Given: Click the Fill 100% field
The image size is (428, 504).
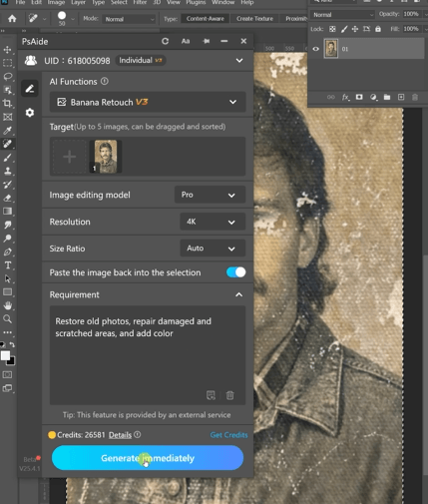Looking at the screenshot, I should click(x=411, y=29).
